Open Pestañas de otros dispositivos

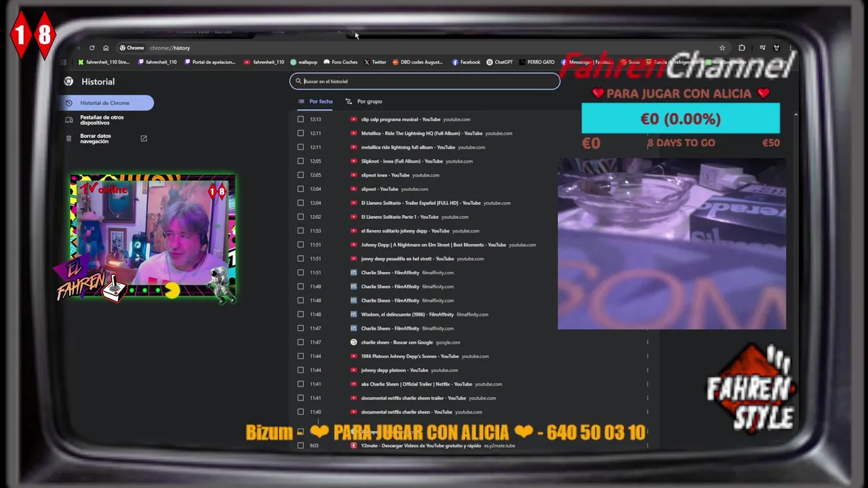pyautogui.click(x=102, y=120)
